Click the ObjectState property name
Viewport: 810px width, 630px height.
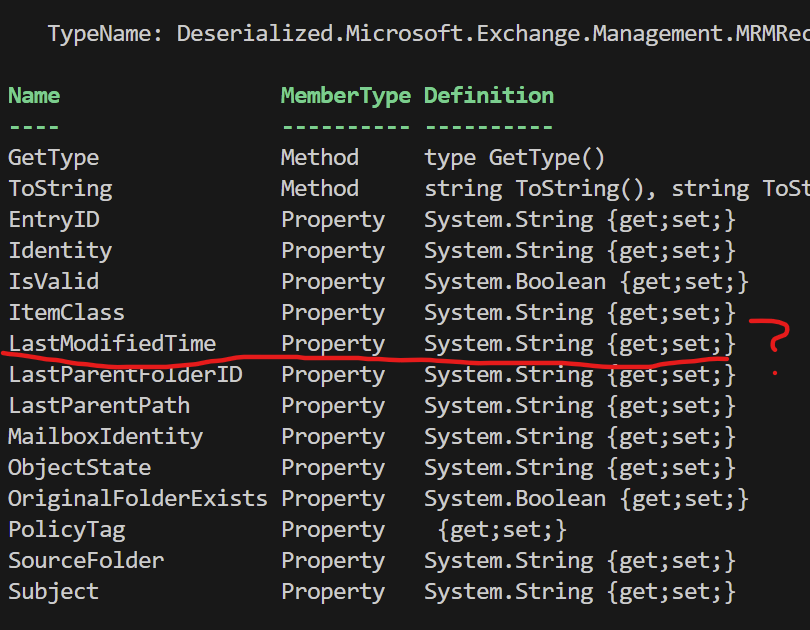[x=79, y=468]
